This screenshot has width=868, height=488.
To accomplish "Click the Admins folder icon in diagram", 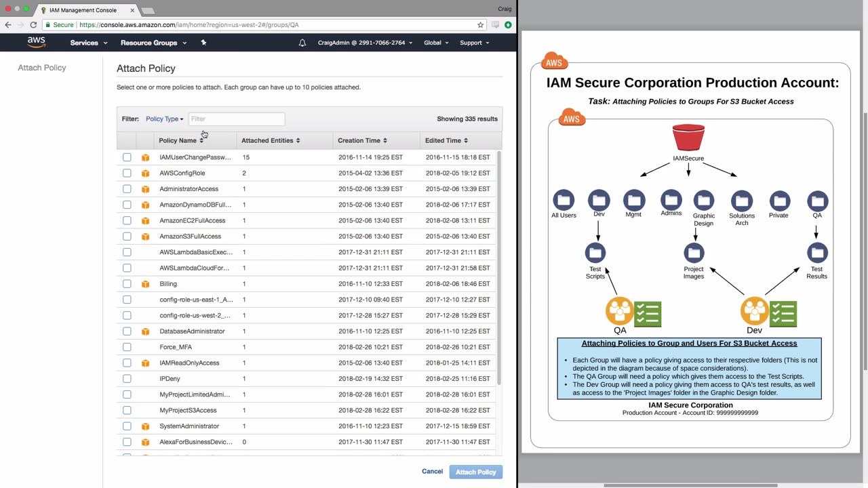I will tap(671, 200).
